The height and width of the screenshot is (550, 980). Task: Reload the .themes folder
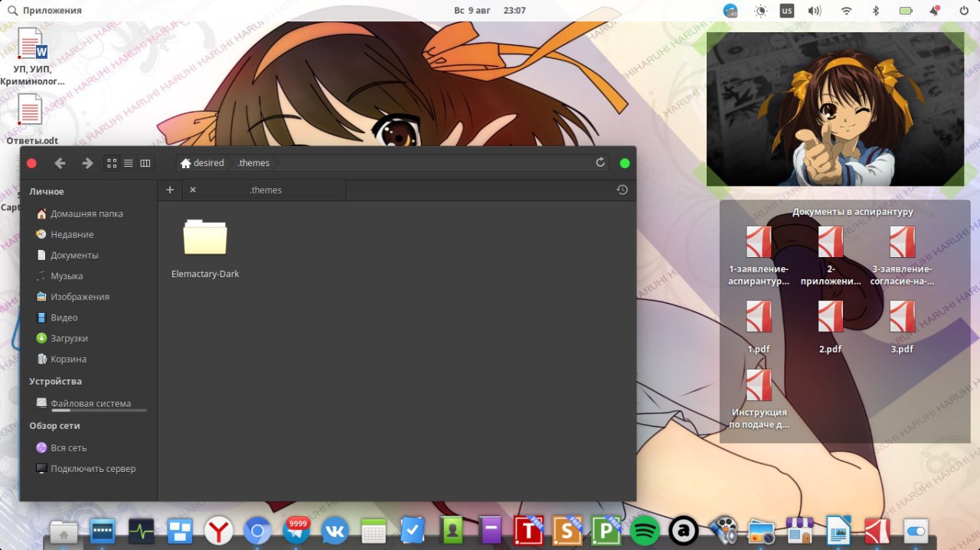pos(600,163)
